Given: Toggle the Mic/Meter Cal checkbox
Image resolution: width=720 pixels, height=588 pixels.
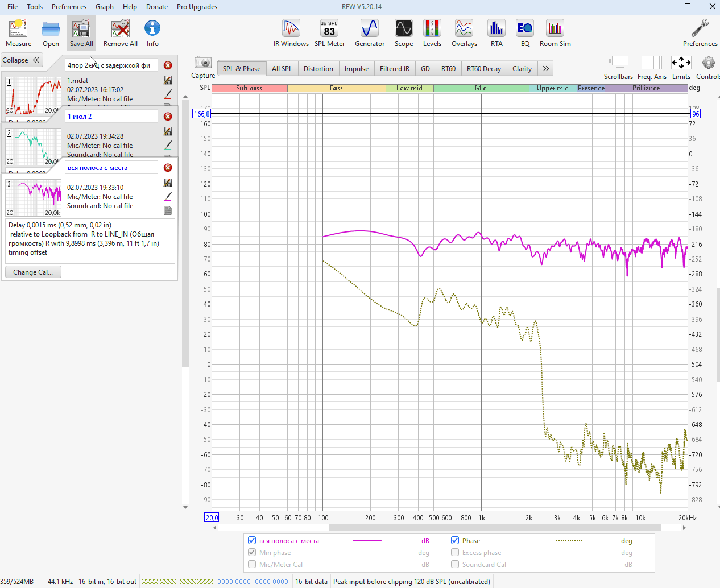Looking at the screenshot, I should pos(252,564).
